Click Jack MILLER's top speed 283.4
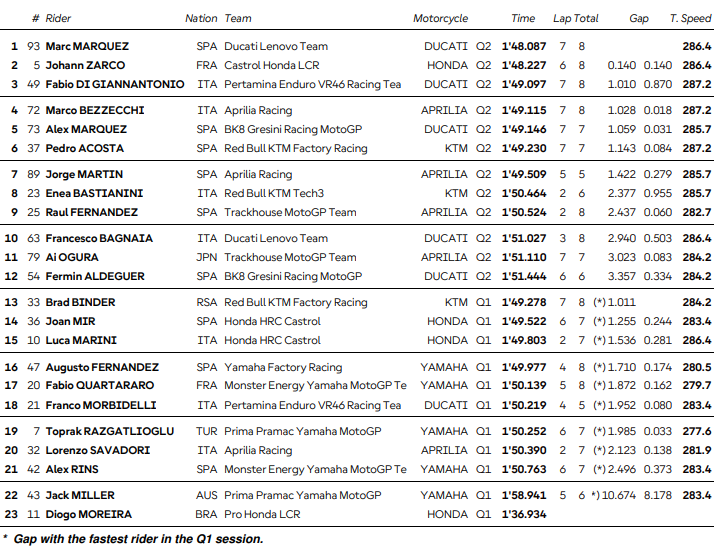This screenshot has width=724, height=547. point(697,495)
